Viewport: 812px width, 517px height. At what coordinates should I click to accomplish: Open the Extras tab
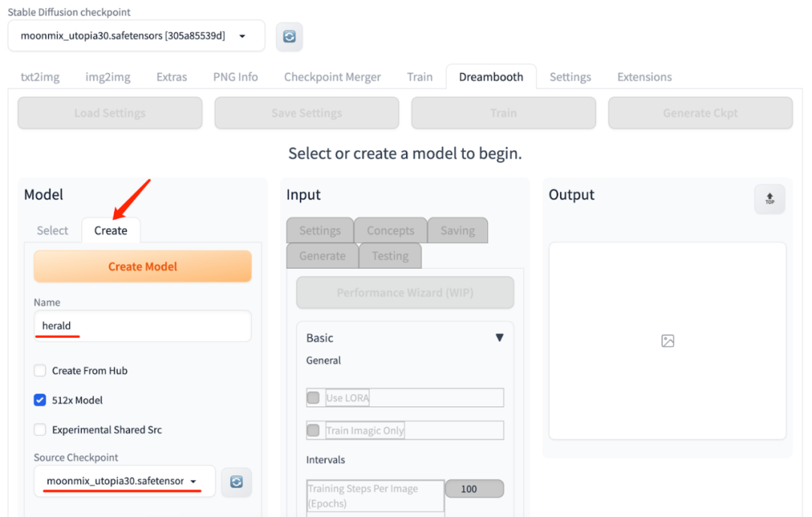tap(171, 77)
